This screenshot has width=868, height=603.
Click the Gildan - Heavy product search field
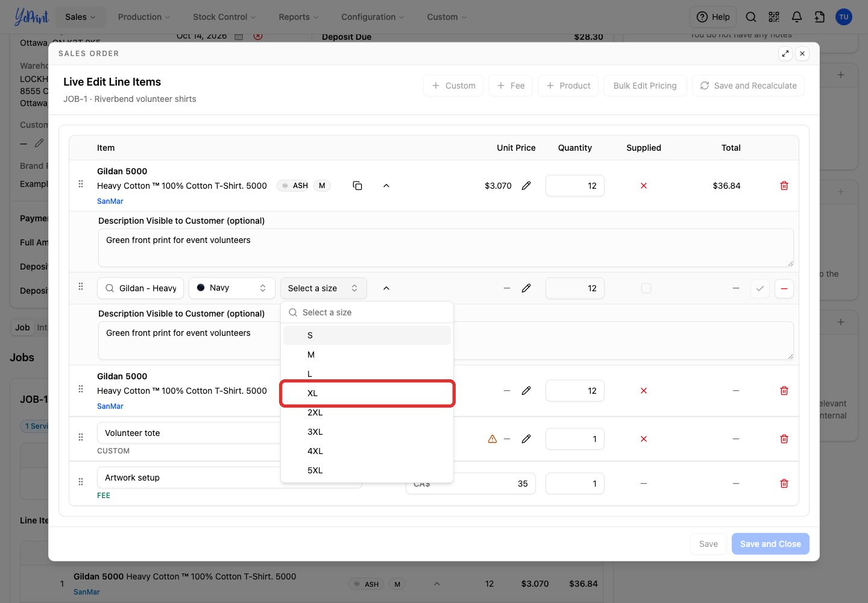click(x=141, y=288)
